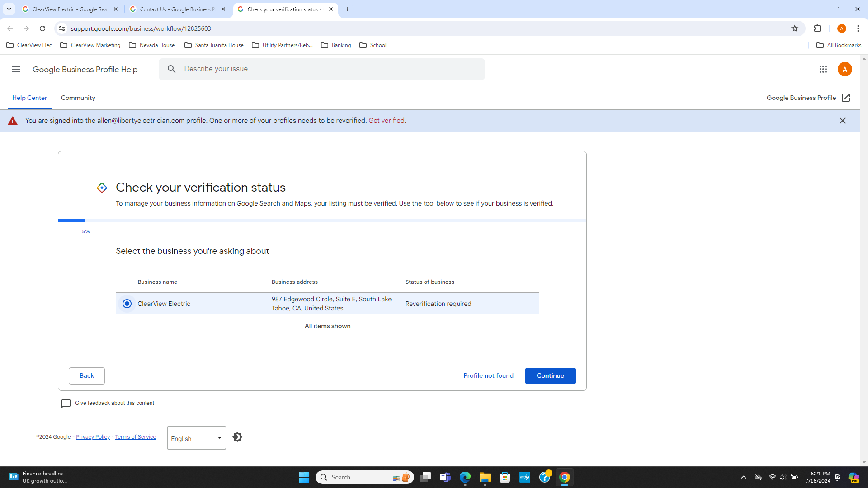This screenshot has width=868, height=488.
Task: Open the hamburger menu on Help page
Action: [x=16, y=69]
